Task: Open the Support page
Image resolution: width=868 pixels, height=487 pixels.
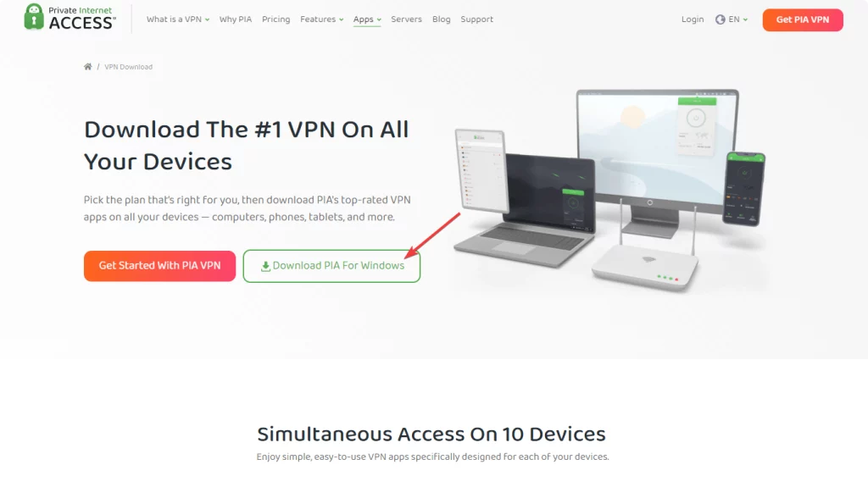Action: click(476, 19)
